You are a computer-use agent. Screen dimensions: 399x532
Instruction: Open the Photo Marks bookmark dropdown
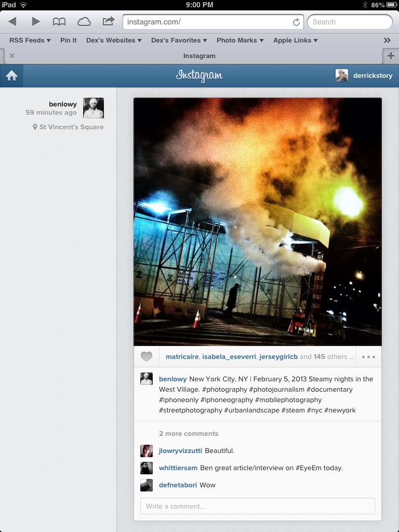pos(240,41)
